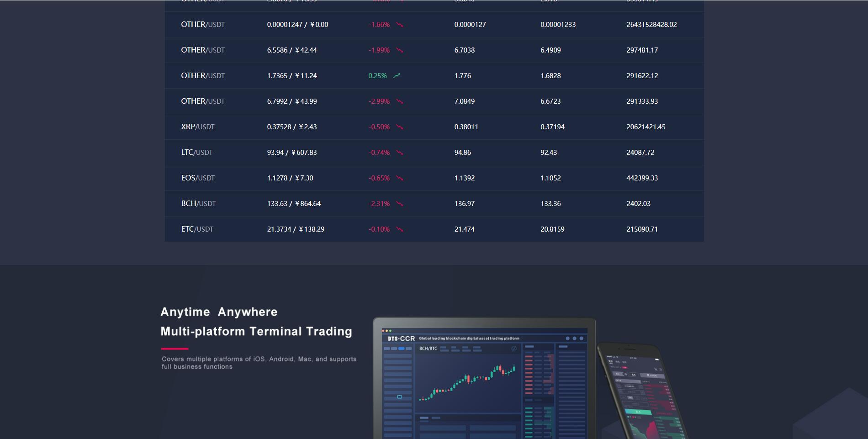Viewport: 868px width, 439px height.
Task: Click the downtrend arrow next to -1.99%
Action: point(399,50)
